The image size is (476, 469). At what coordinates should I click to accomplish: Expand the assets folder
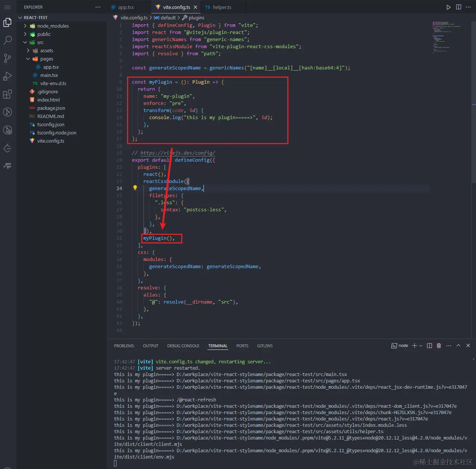coord(28,50)
